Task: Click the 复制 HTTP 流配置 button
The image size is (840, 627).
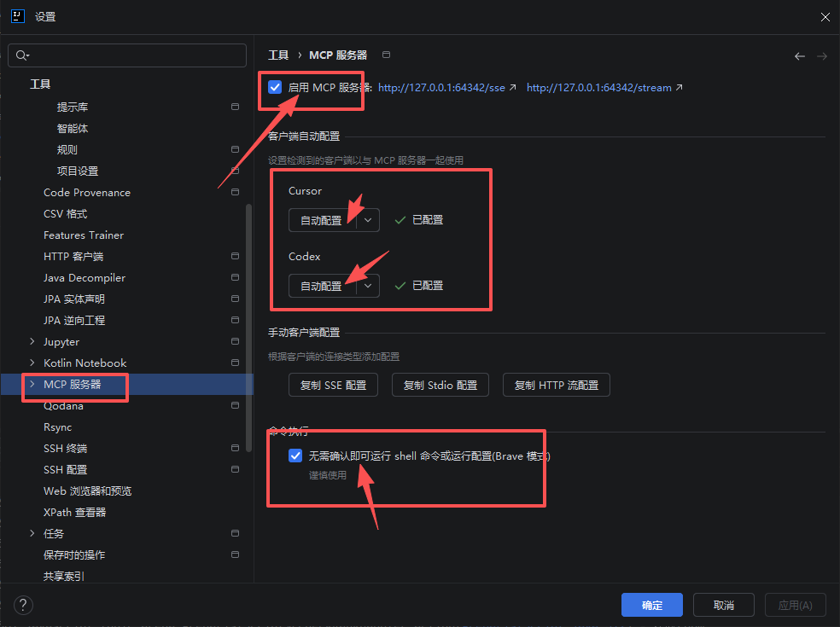Action: click(556, 385)
